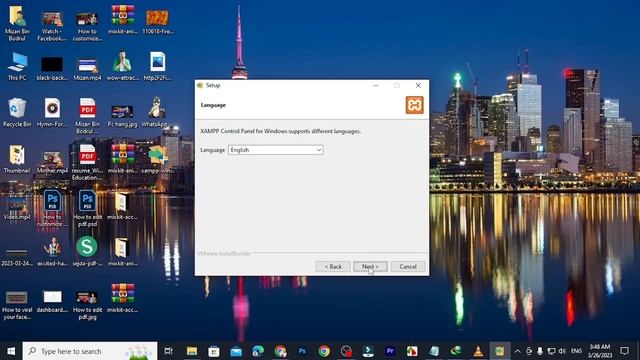Select the Watch - Facebook video file
640x360 pixels.
(52, 26)
